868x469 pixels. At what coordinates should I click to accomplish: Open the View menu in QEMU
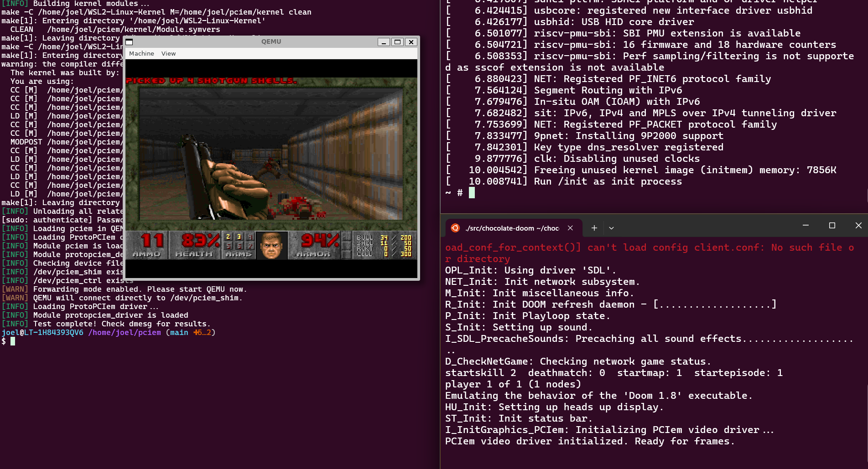[x=168, y=53]
